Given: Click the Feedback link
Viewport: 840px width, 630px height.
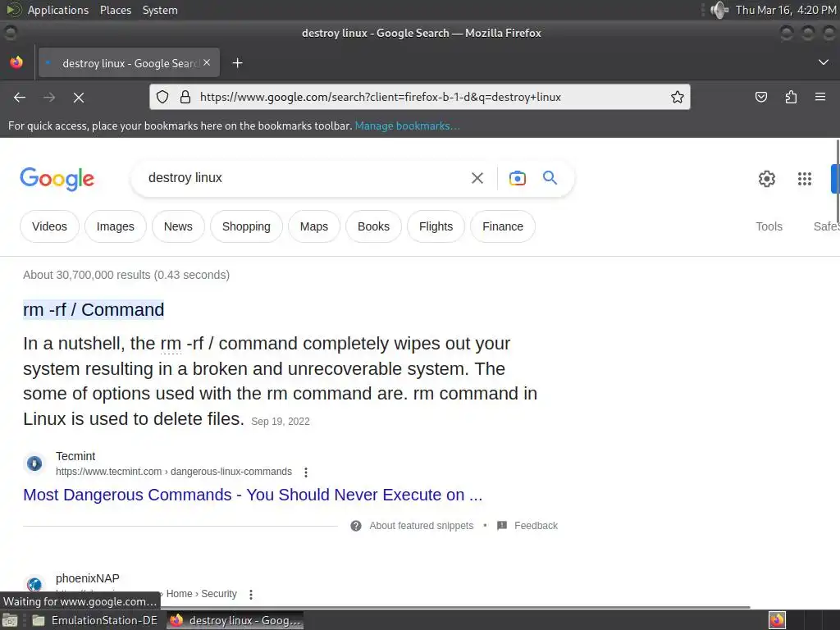Looking at the screenshot, I should pyautogui.click(x=536, y=526).
